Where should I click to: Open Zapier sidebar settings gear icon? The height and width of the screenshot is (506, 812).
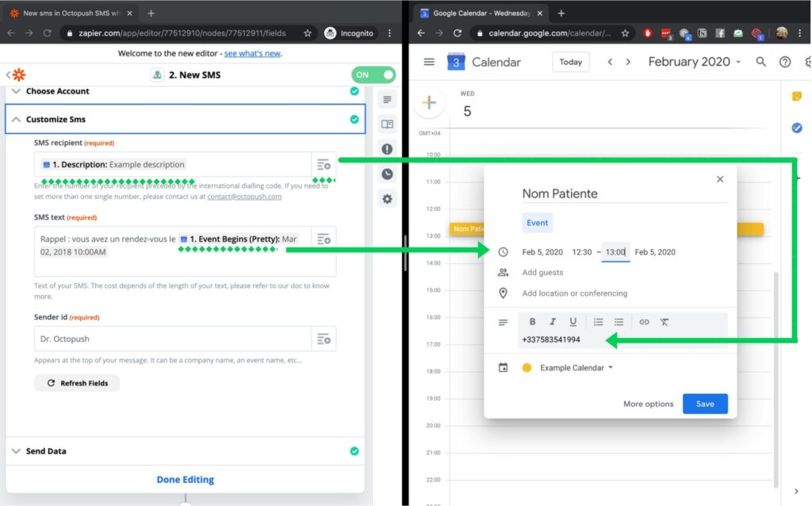point(387,199)
